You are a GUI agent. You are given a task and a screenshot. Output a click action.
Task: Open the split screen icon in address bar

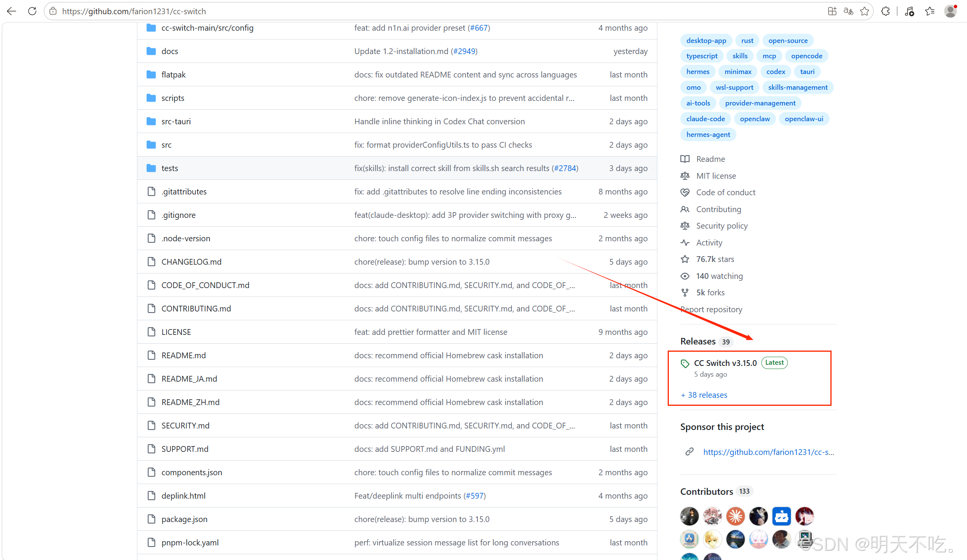(832, 11)
